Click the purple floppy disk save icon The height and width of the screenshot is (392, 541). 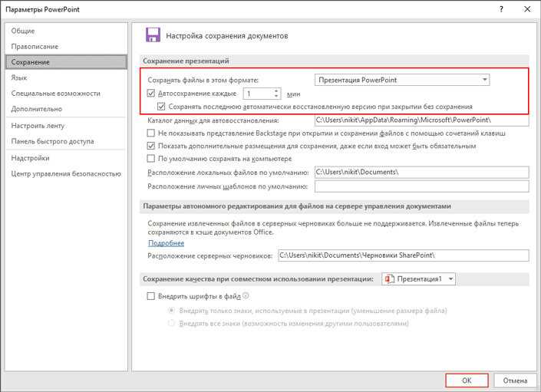pyautogui.click(x=153, y=35)
